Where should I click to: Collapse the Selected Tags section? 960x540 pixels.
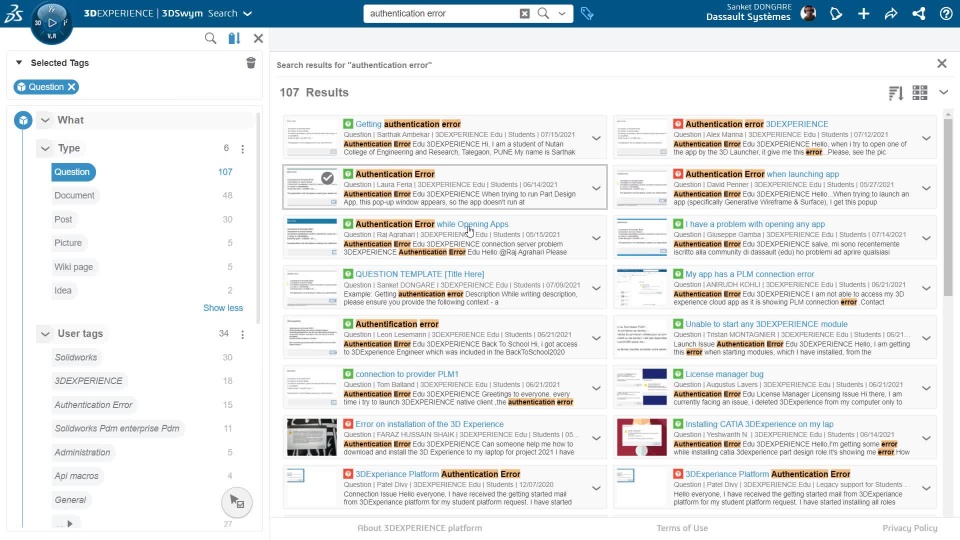coord(19,62)
